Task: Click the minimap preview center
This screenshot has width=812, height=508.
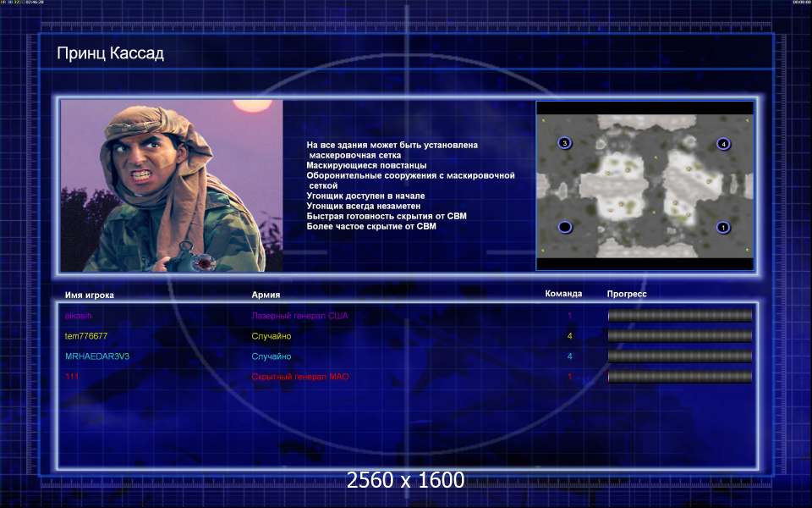Action: click(x=645, y=186)
